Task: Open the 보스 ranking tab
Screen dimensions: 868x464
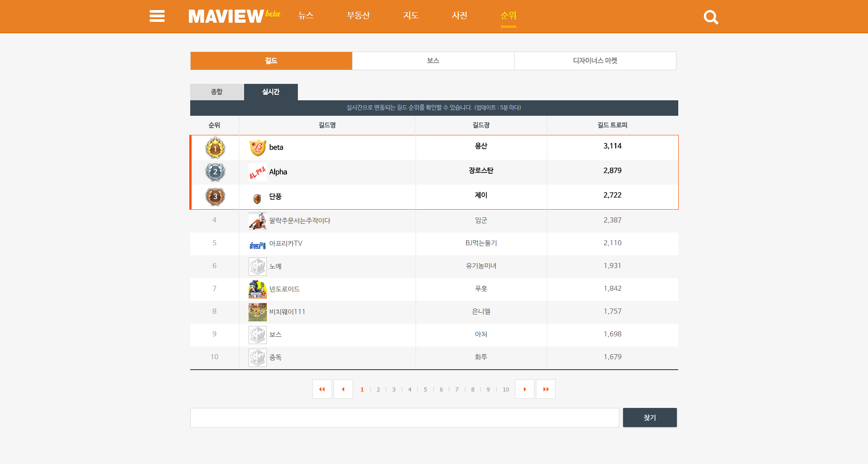Action: [433, 61]
